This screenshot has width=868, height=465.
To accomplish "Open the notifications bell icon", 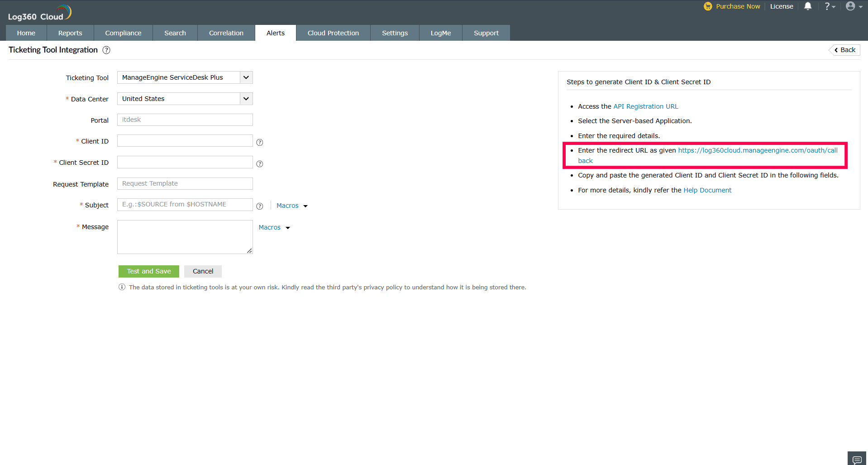I will click(808, 6).
